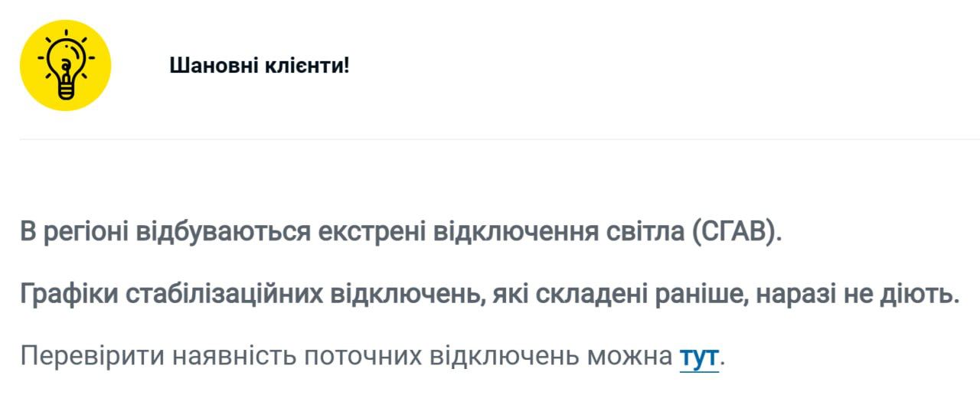This screenshot has height=398, width=980.
Task: Click the horizontal divider line under the header
Action: click(499, 139)
